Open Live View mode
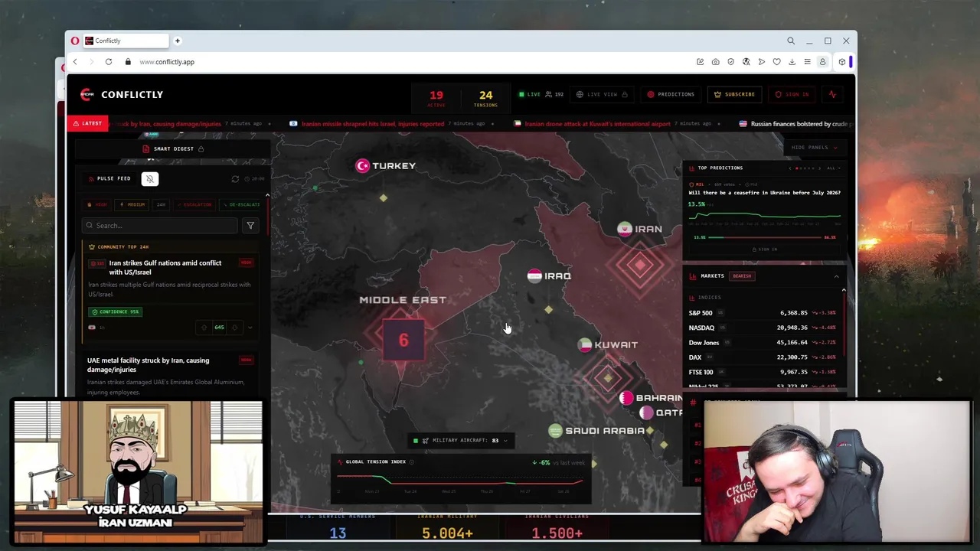The height and width of the screenshot is (551, 980). pos(602,94)
